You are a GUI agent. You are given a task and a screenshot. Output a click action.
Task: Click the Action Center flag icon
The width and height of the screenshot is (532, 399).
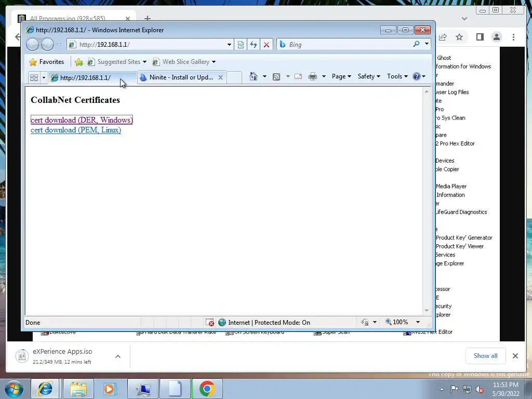(x=454, y=389)
